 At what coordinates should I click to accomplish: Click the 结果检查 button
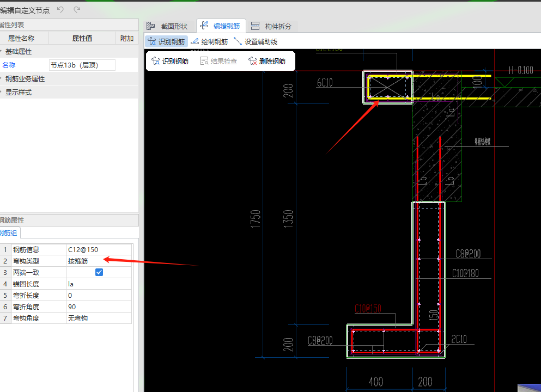pos(218,61)
